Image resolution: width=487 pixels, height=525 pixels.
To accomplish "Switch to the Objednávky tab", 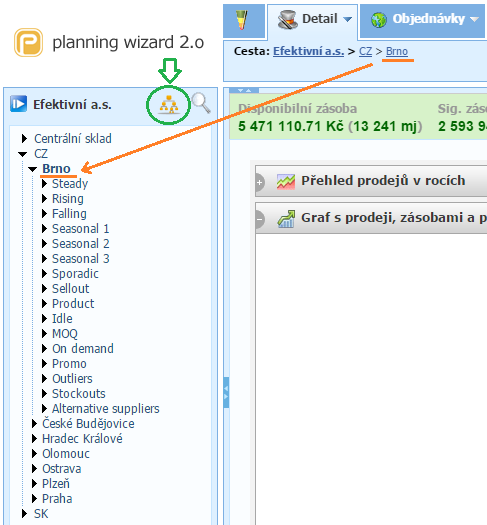I will point(423,19).
